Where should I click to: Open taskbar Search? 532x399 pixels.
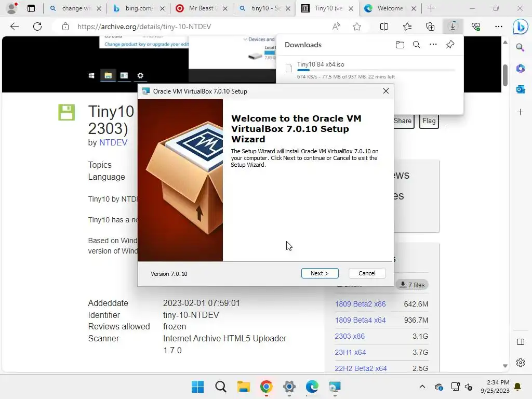tap(220, 387)
